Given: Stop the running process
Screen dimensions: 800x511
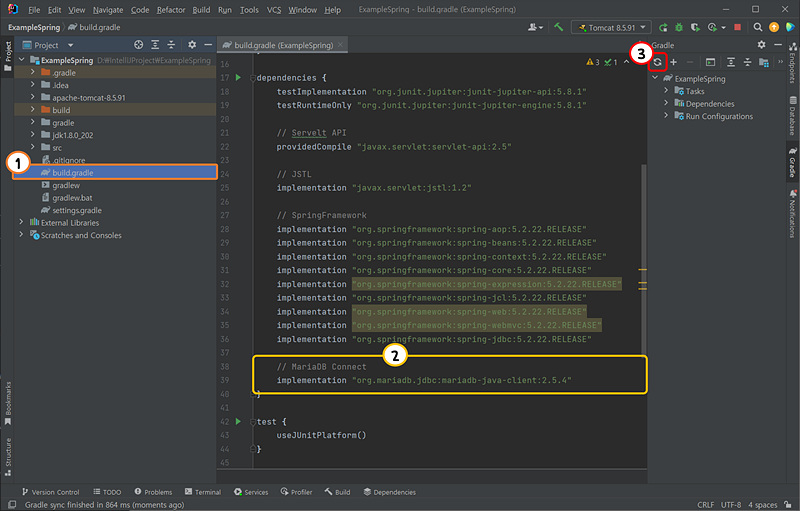Looking at the screenshot, I should [x=737, y=28].
